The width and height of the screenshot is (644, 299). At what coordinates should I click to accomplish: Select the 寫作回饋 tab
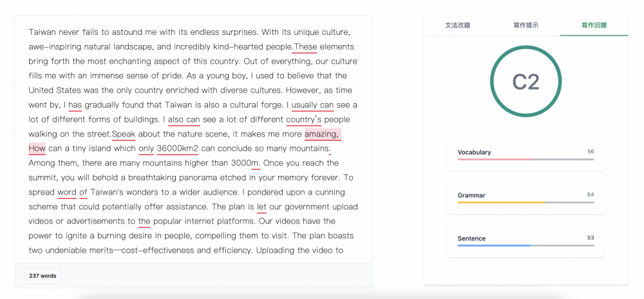594,25
